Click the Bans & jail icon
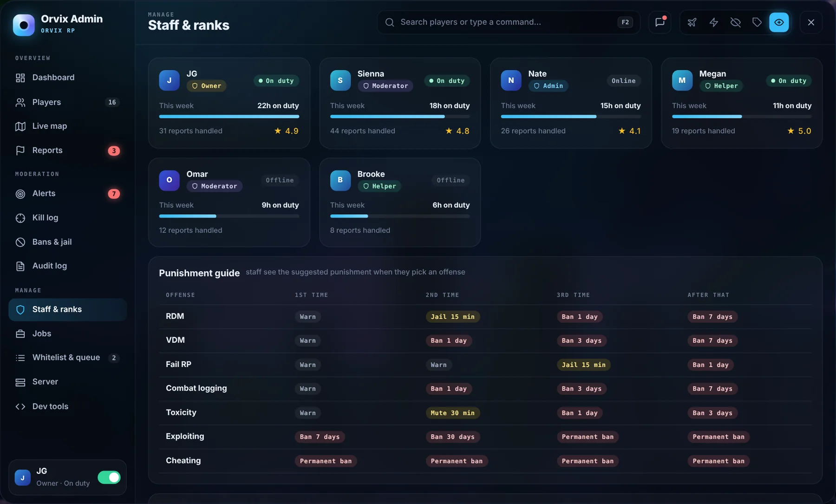The width and height of the screenshot is (836, 504). tap(20, 242)
